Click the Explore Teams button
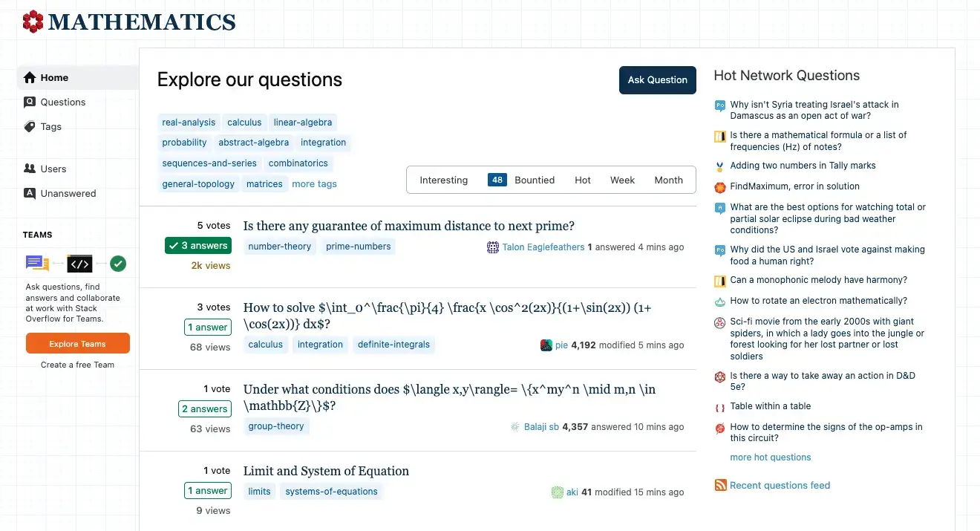 (78, 344)
